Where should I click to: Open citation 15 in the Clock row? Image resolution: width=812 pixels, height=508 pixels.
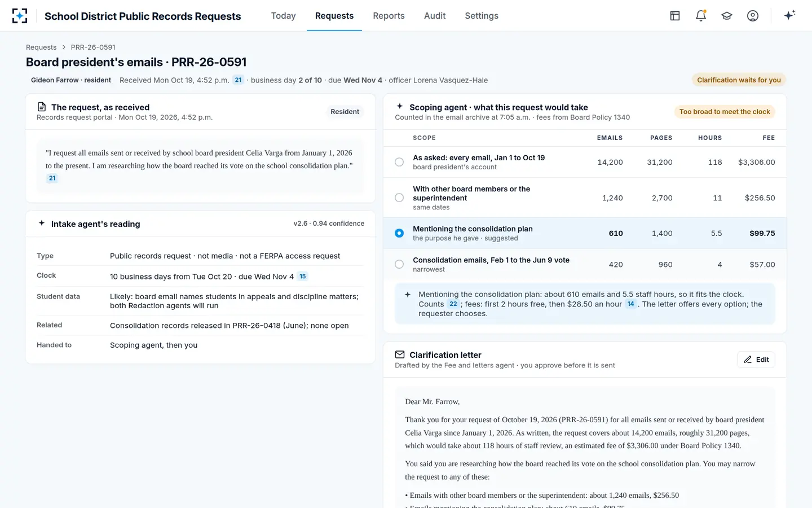(303, 277)
